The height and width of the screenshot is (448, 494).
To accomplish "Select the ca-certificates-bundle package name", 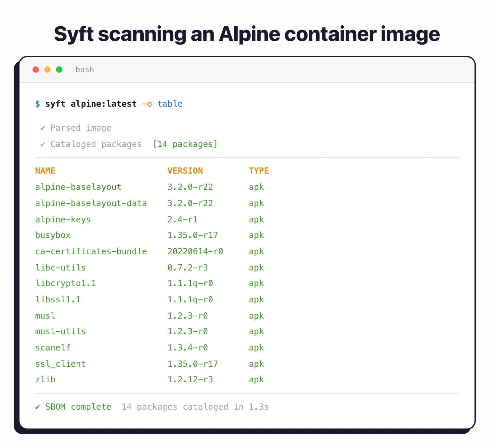I will 91,251.
